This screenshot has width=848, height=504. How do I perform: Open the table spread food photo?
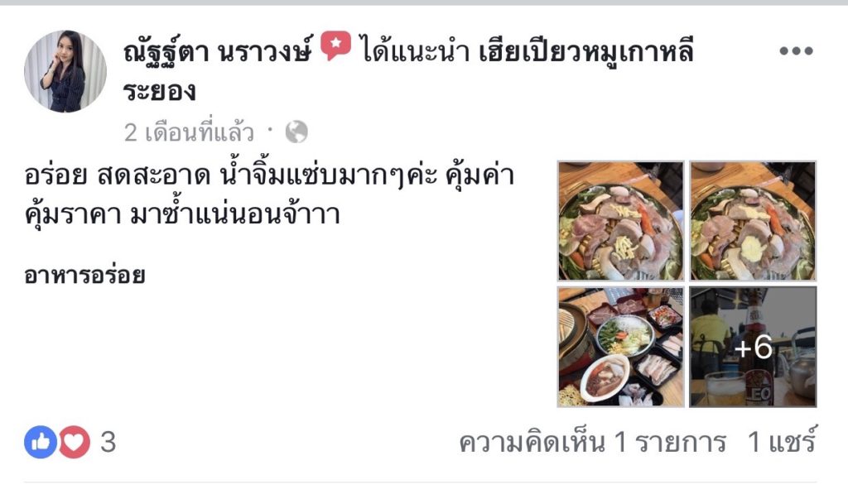[x=621, y=347]
